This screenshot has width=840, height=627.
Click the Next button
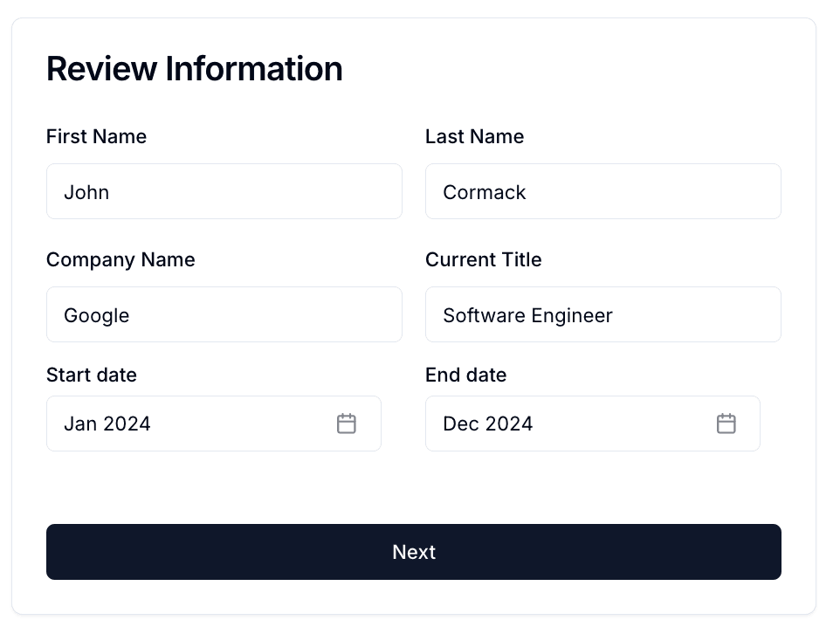[x=414, y=552]
